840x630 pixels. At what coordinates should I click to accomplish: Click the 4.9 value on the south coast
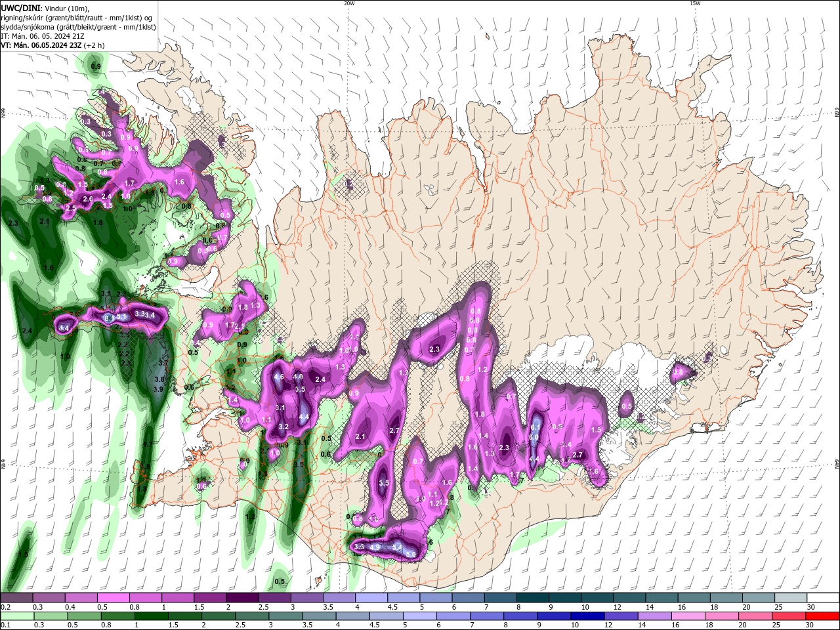point(375,547)
